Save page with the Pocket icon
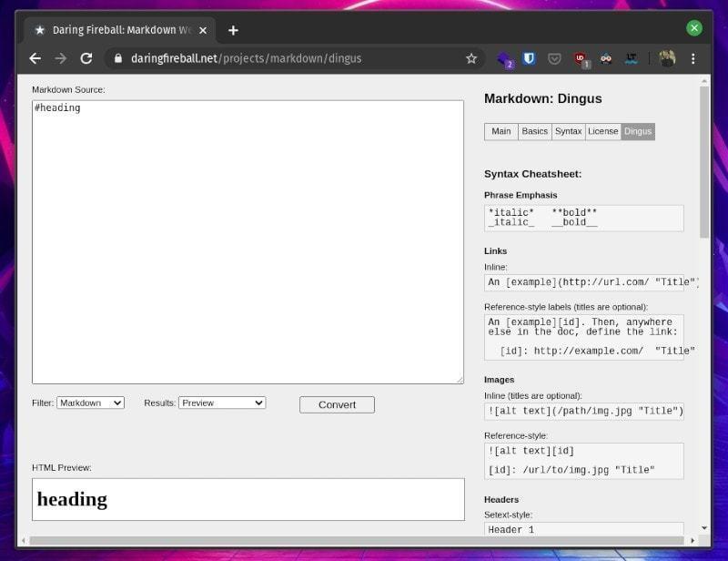Image resolution: width=728 pixels, height=561 pixels. (555, 58)
